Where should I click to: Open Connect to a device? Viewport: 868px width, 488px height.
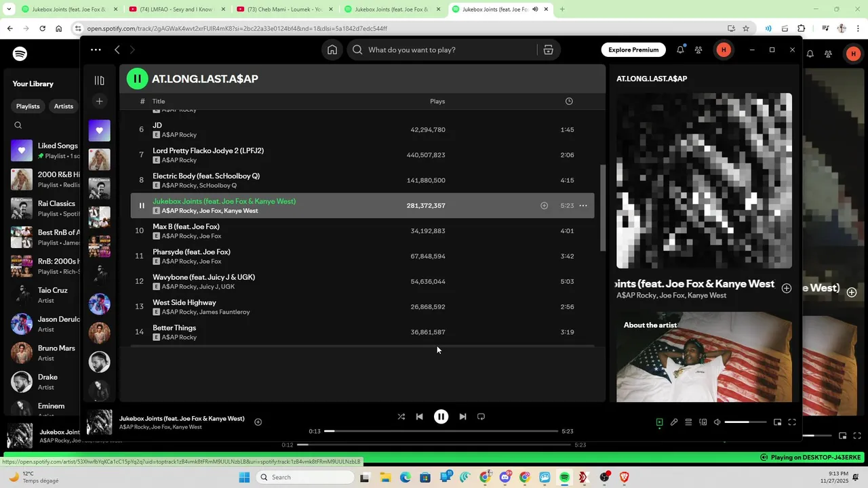click(x=703, y=422)
